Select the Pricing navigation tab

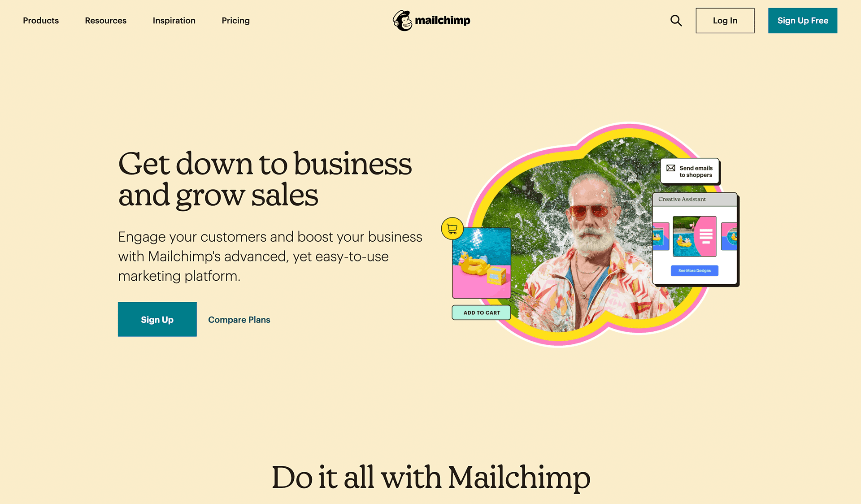tap(235, 20)
